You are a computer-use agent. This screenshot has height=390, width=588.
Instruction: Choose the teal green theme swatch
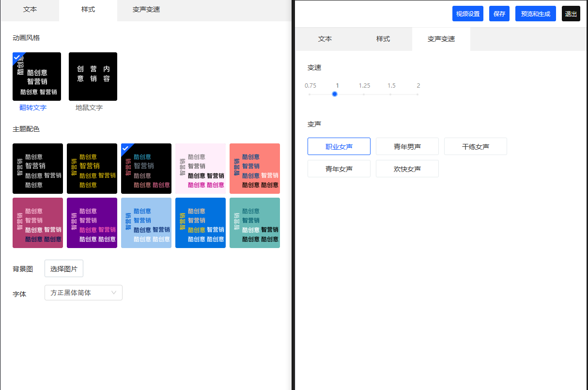coord(255,223)
